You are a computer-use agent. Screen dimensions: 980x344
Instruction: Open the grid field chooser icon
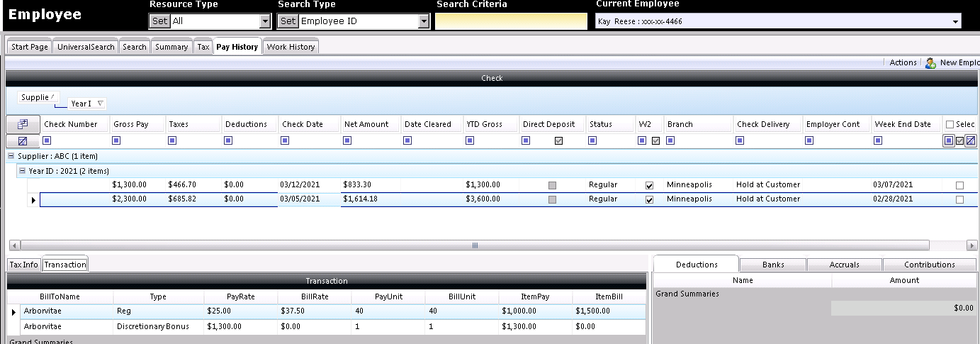(23, 124)
